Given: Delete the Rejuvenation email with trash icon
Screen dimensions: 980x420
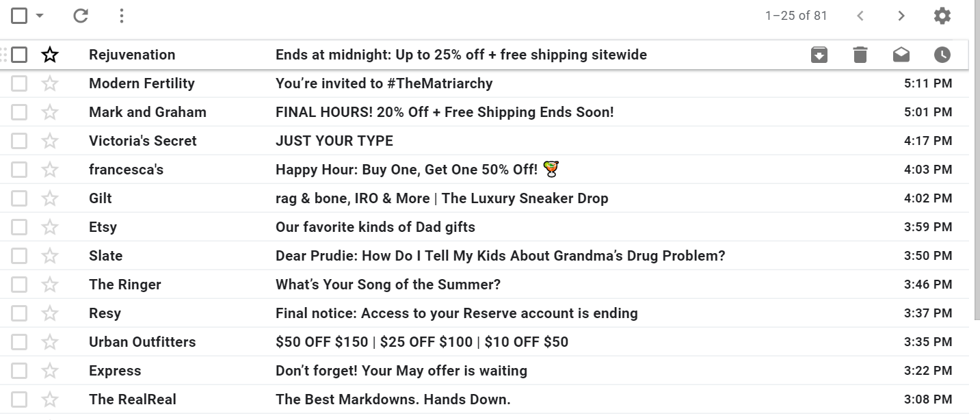Looking at the screenshot, I should pos(860,55).
